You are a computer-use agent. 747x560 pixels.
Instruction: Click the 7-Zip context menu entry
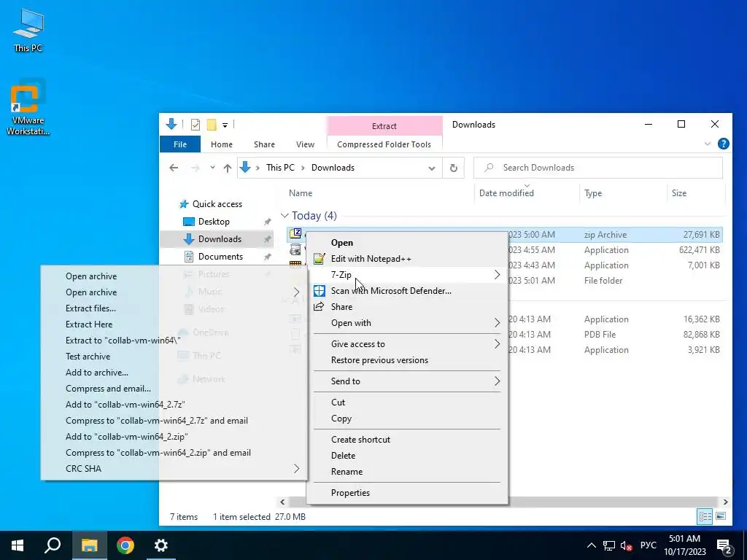pos(407,275)
